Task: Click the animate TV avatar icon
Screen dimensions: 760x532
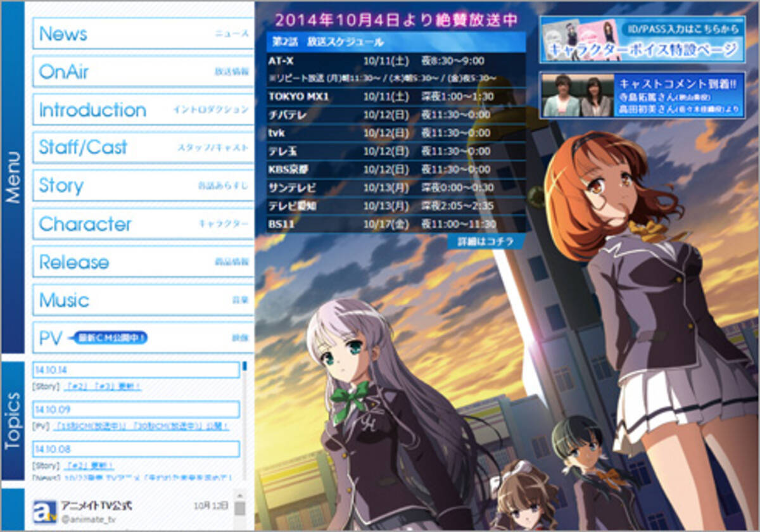Action: tap(44, 511)
